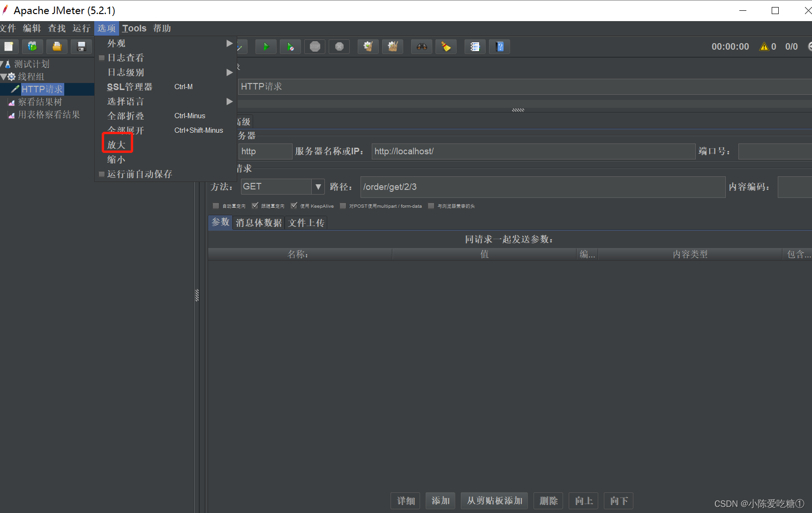Viewport: 812px width, 513px height.
Task: Open the Tools menu
Action: point(135,28)
